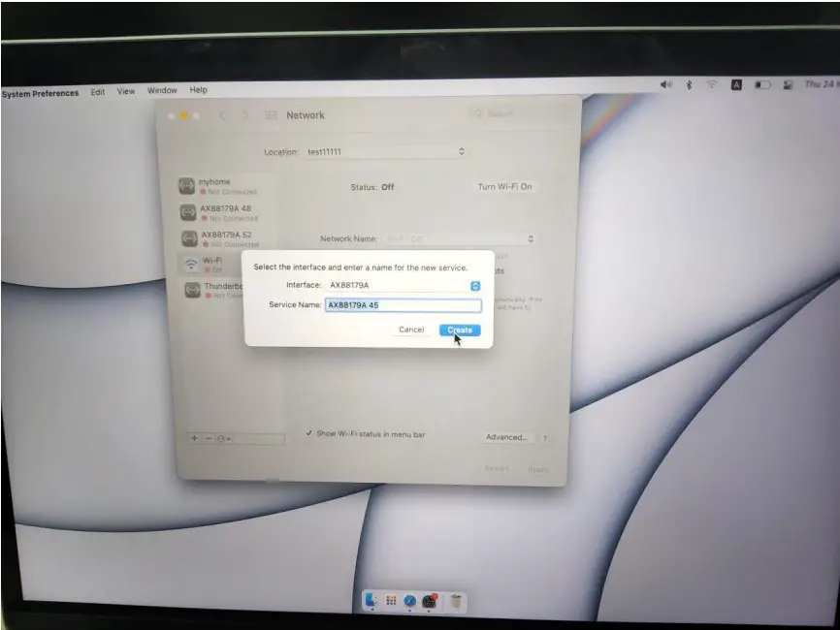Open the service action menu below the list
Viewport: 840px width, 630px height.
[224, 439]
